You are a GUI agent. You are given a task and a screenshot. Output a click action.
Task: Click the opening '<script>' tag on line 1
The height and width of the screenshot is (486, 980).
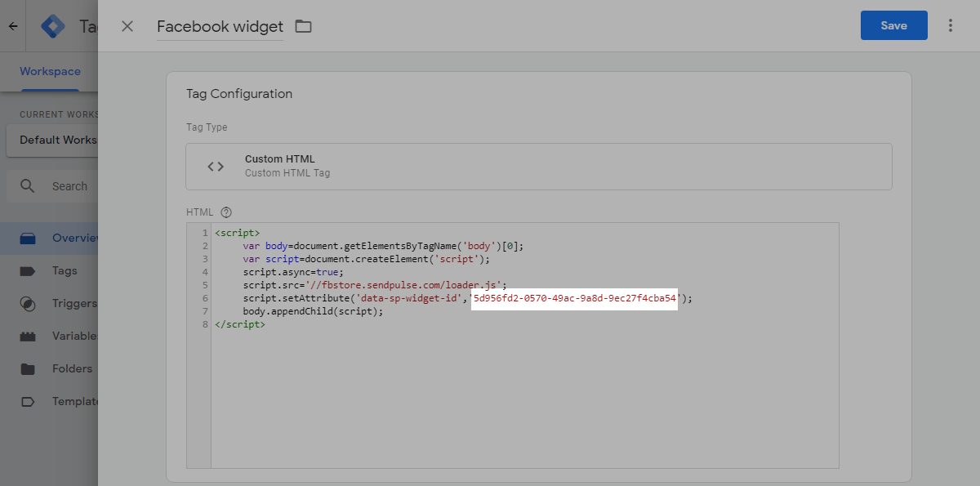pos(238,233)
